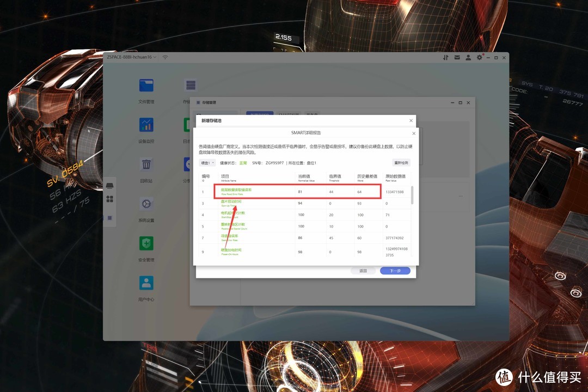Open the 用户中心 user center icon
Viewport: 588px width, 392px height.
pos(146,283)
